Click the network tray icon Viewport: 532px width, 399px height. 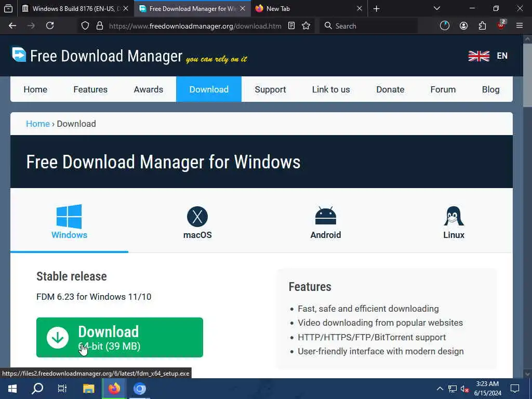(x=453, y=389)
